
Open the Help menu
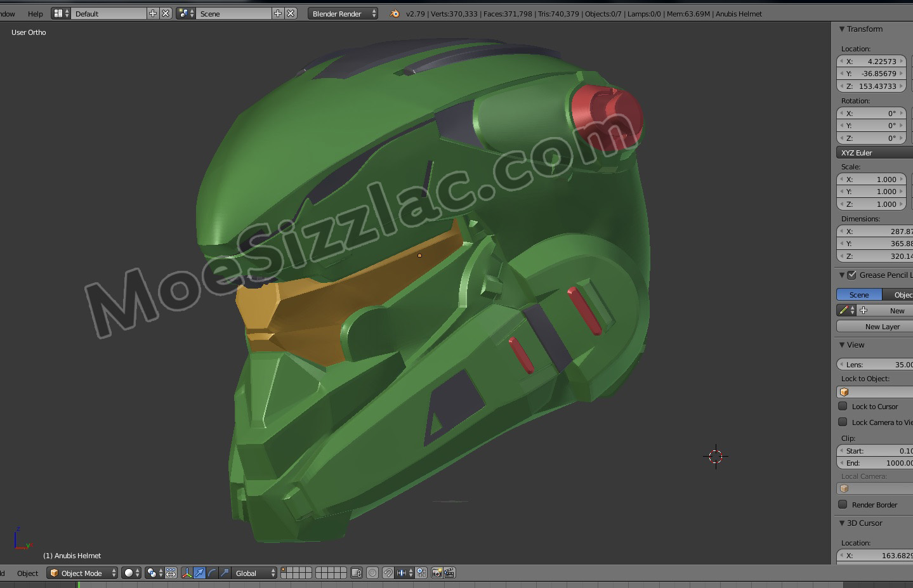[36, 13]
